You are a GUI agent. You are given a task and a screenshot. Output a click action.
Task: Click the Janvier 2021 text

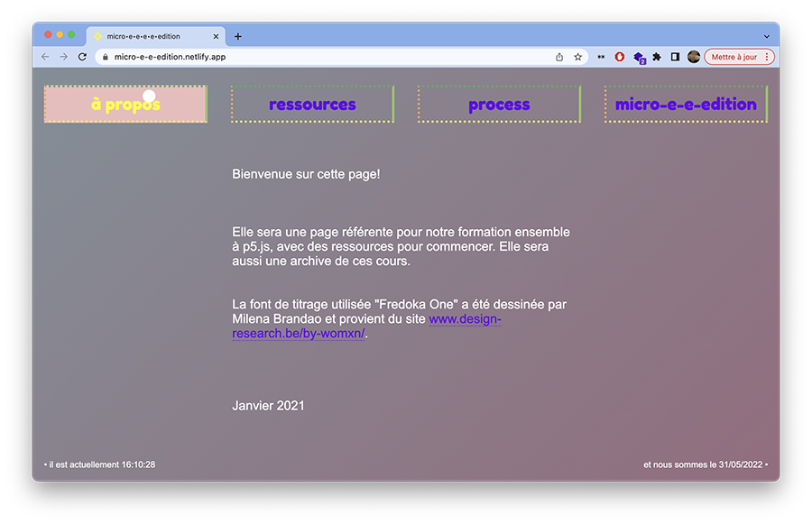(268, 406)
